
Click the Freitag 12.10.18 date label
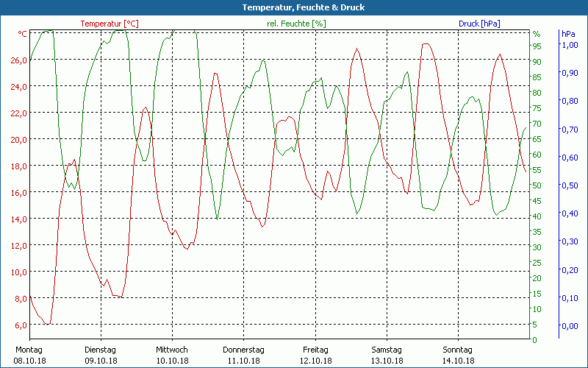tap(315, 355)
